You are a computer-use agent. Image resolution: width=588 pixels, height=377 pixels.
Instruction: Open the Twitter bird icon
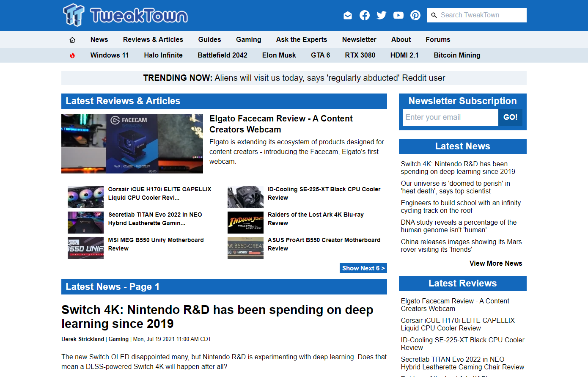382,15
